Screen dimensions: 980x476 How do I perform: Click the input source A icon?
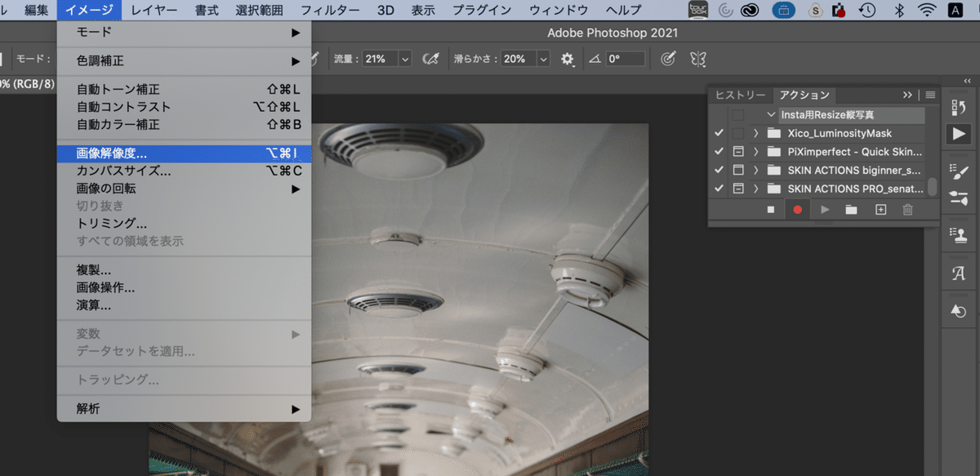tap(955, 11)
